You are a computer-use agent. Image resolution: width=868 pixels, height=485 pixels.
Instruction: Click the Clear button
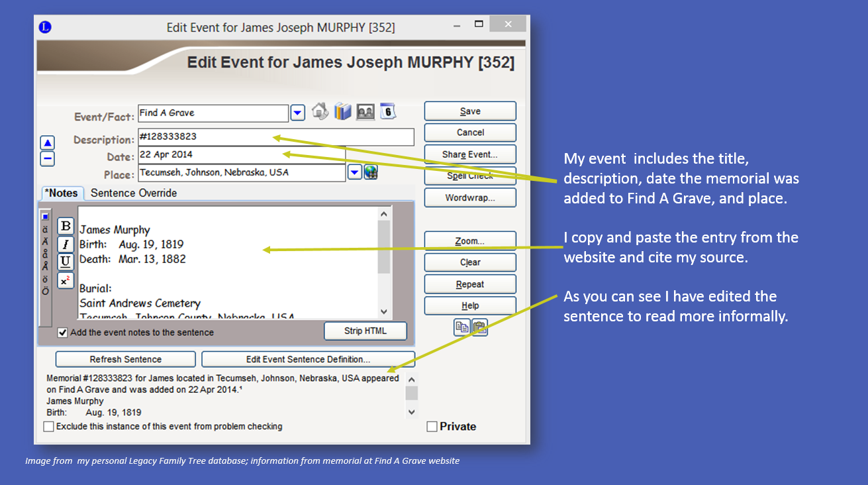470,262
